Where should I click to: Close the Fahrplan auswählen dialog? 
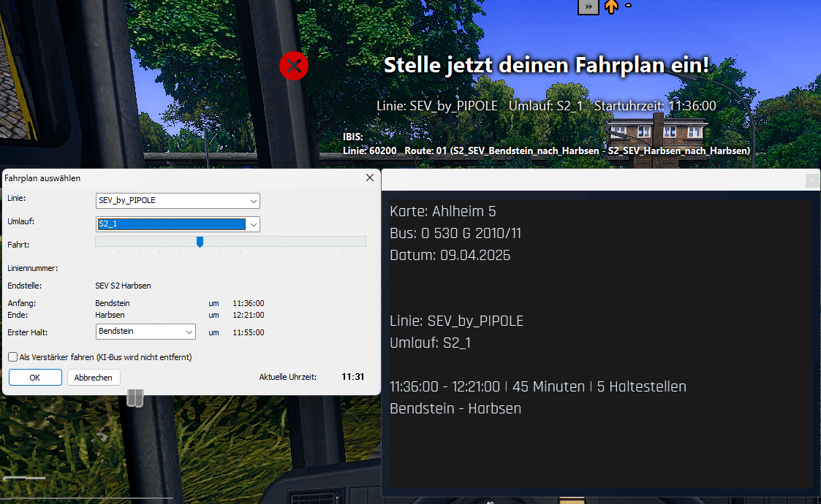coord(369,178)
